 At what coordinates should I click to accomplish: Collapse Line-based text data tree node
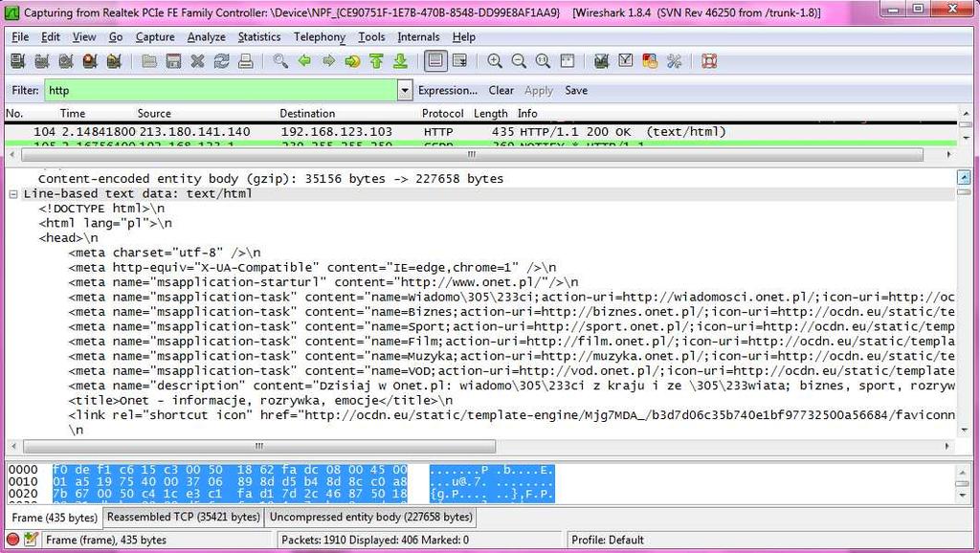[12, 194]
